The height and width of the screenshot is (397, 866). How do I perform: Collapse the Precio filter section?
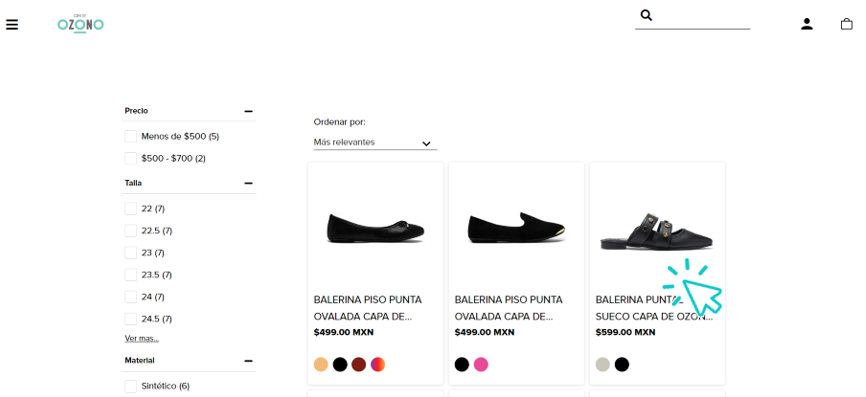pos(249,111)
